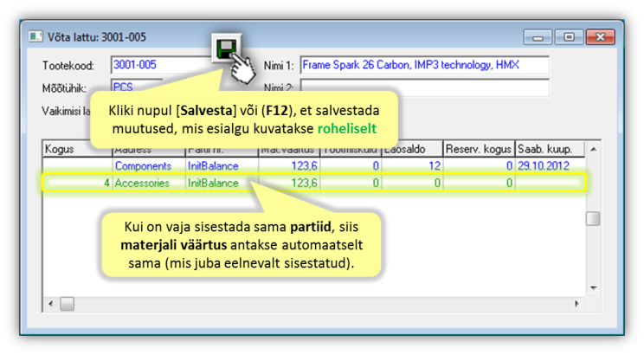Click the window icon next to the Võta lattu title

click(35, 36)
